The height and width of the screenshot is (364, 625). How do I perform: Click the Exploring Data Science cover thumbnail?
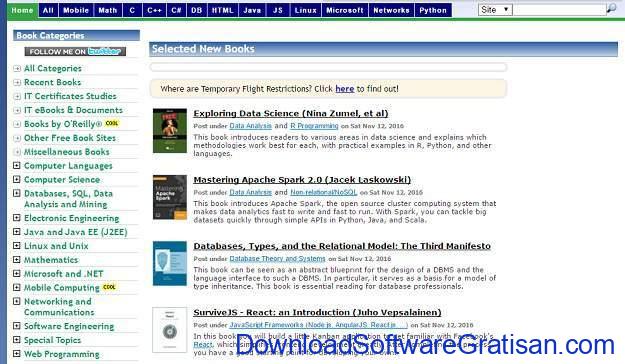click(170, 130)
